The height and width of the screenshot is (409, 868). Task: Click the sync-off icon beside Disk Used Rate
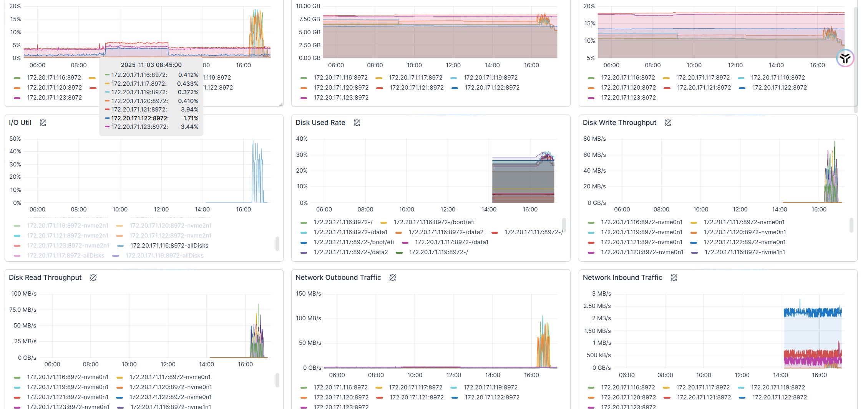click(x=357, y=123)
